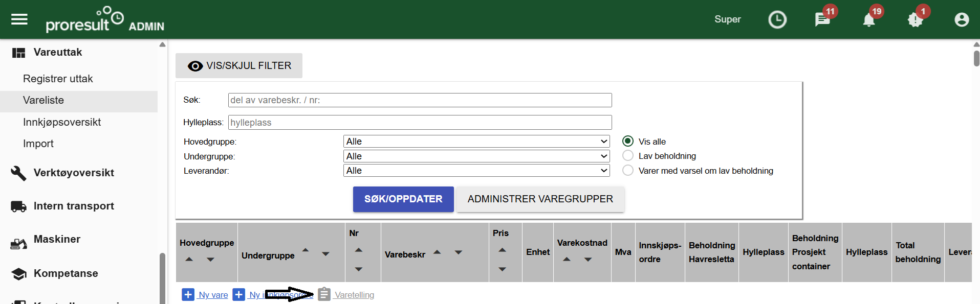980x304 pixels.
Task: Open the hamburger navigation menu
Action: tap(19, 19)
